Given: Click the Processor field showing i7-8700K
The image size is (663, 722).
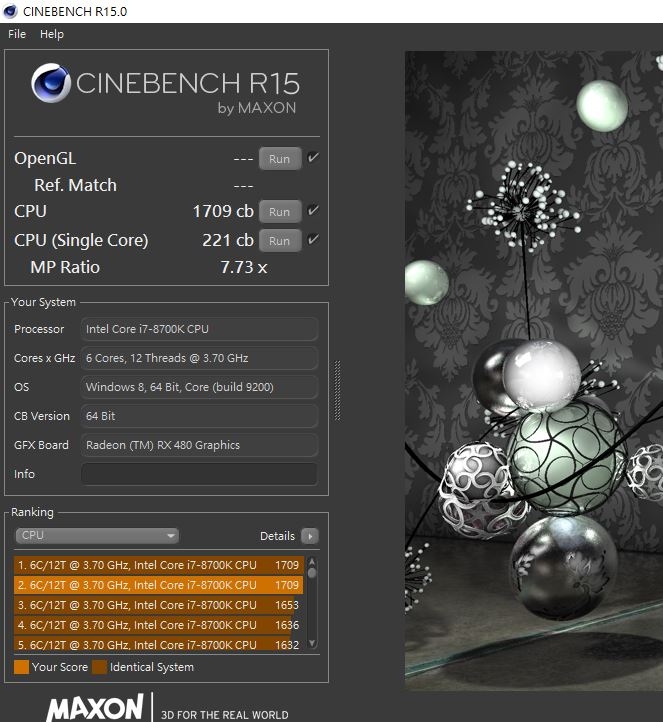Looking at the screenshot, I should point(199,329).
